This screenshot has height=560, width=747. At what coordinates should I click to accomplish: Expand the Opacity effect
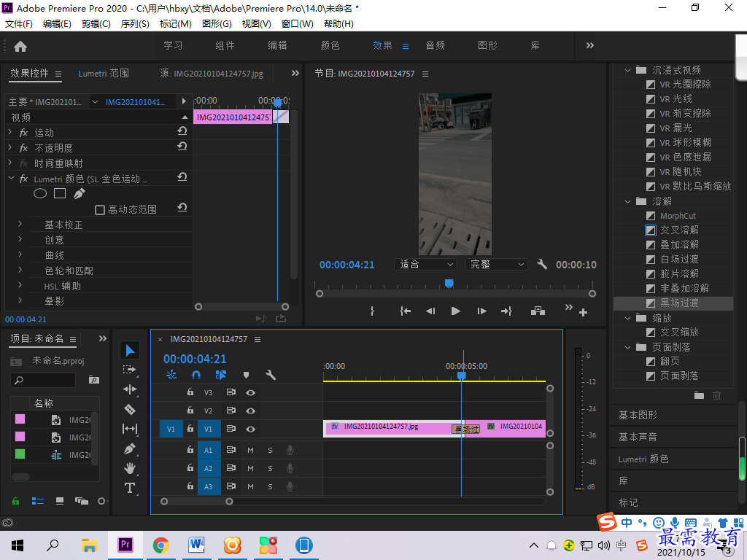pos(10,147)
